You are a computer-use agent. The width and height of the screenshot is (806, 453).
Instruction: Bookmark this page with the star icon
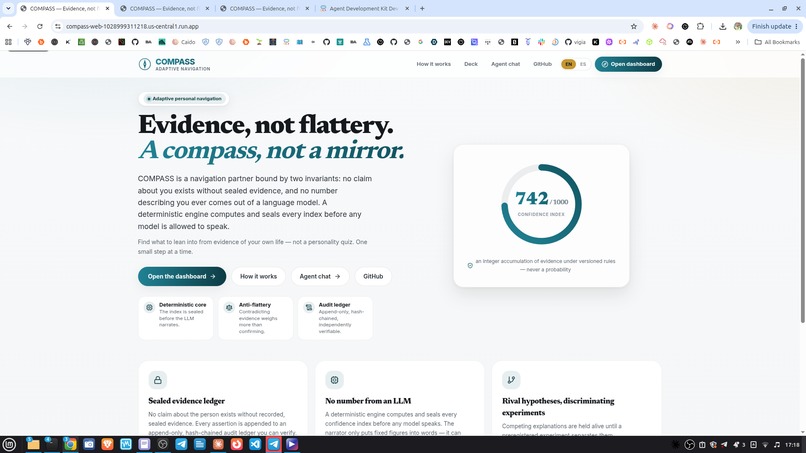pyautogui.click(x=634, y=26)
